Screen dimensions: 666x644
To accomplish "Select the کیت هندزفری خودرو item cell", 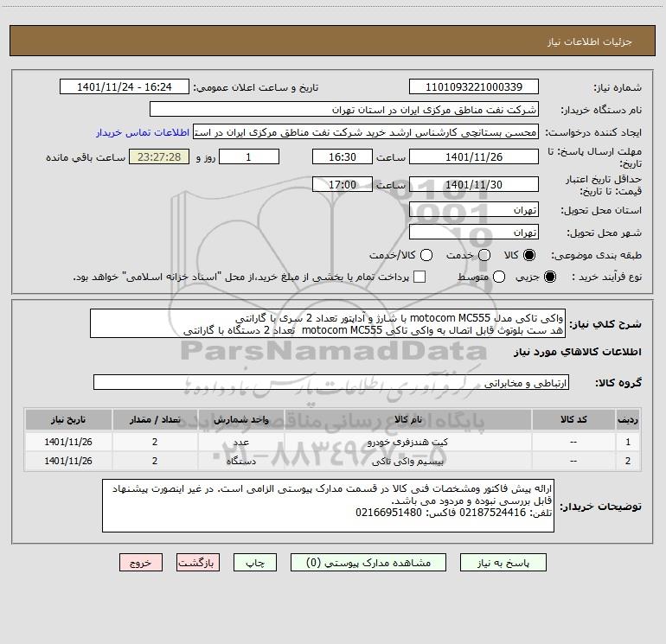I will pos(407,442).
